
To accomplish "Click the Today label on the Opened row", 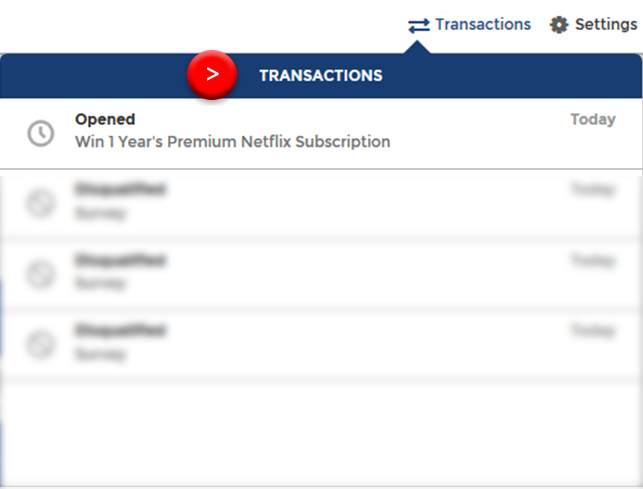I will coord(593,119).
